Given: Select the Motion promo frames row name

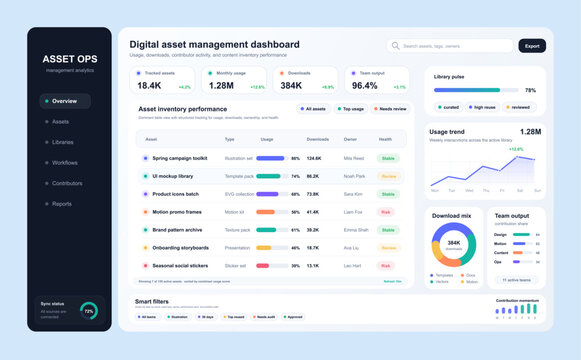Looking at the screenshot, I should pyautogui.click(x=177, y=212).
